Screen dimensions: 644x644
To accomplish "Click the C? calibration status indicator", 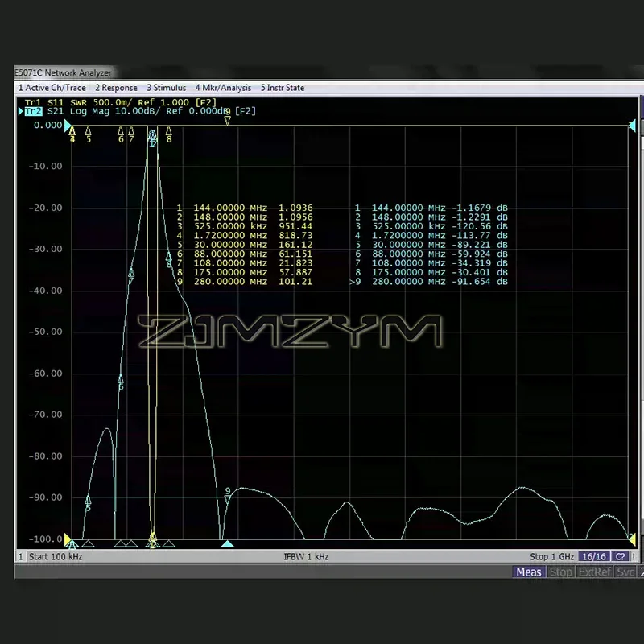I will tap(620, 556).
